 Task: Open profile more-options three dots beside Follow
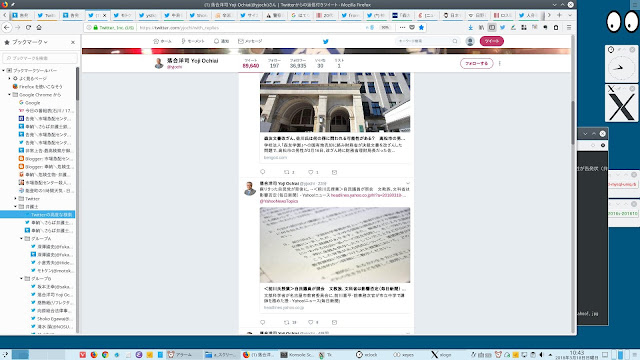click(x=500, y=63)
